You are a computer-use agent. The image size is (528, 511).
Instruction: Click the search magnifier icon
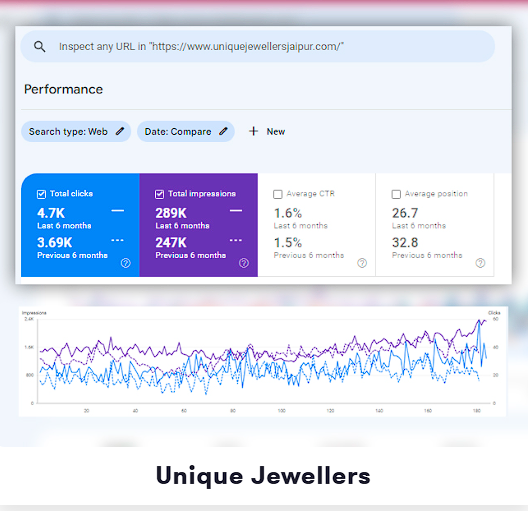coord(39,46)
